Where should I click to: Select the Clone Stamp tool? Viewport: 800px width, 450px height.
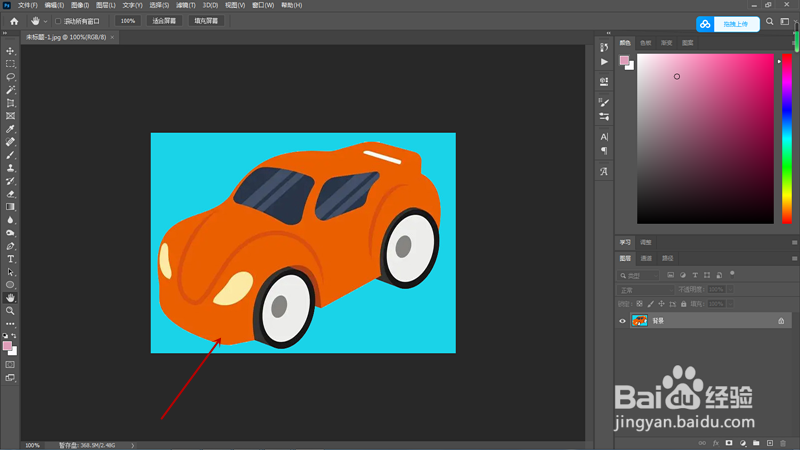[x=10, y=168]
